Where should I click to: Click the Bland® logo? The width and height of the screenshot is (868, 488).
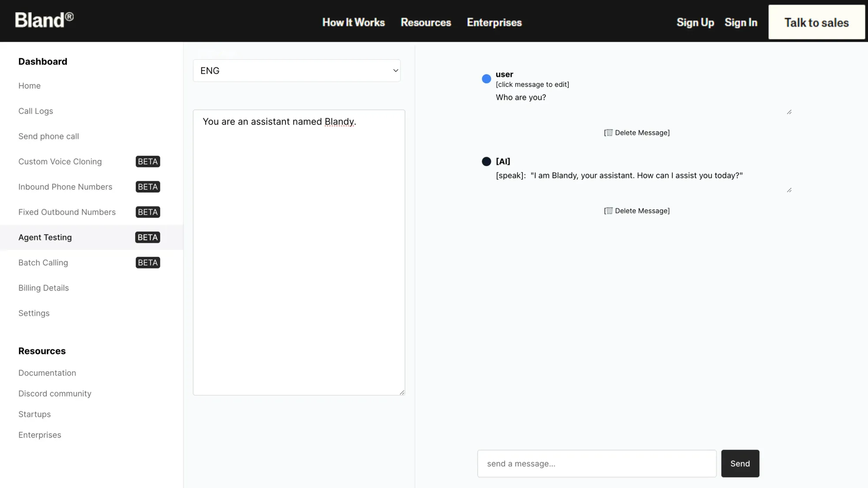point(44,20)
